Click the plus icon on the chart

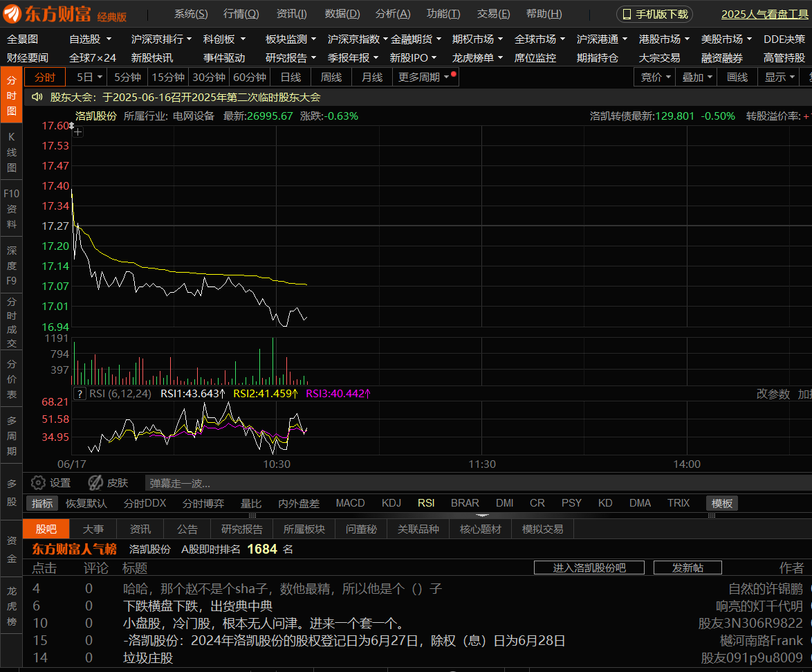77,132
